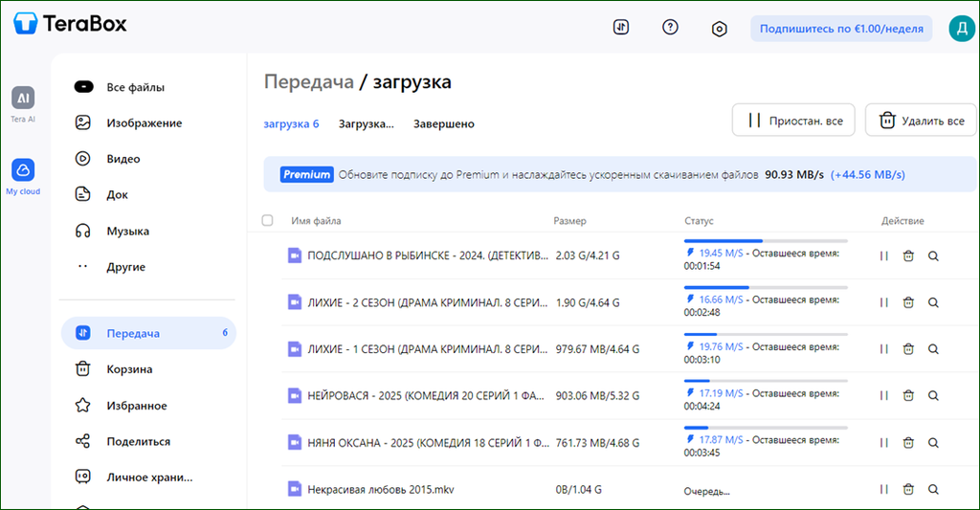
Task: Click magnifier icon for Некрасивая любовь 2015.mkv
Action: tap(933, 489)
